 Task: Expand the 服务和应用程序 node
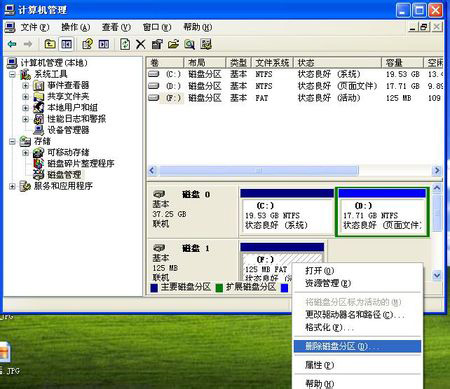pyautogui.click(x=12, y=186)
